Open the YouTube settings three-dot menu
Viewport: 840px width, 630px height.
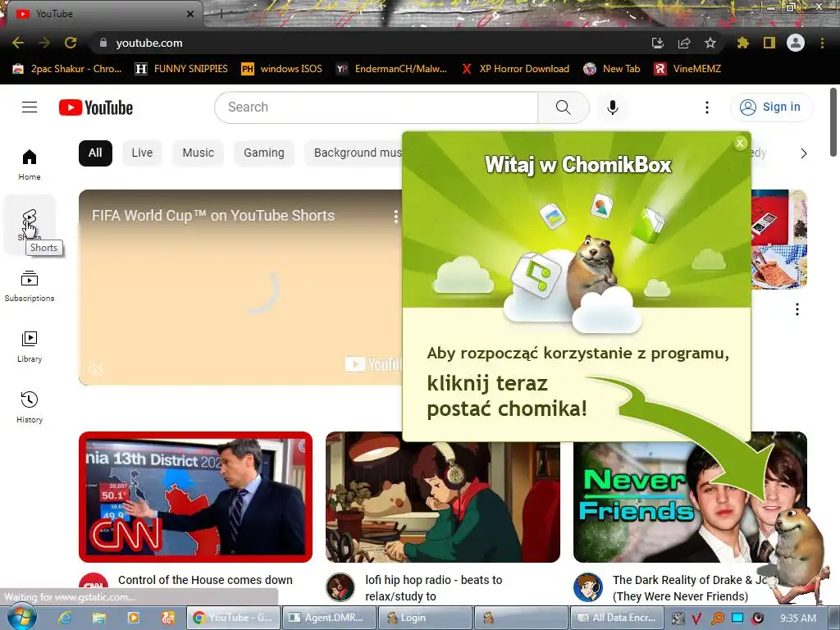[x=706, y=107]
